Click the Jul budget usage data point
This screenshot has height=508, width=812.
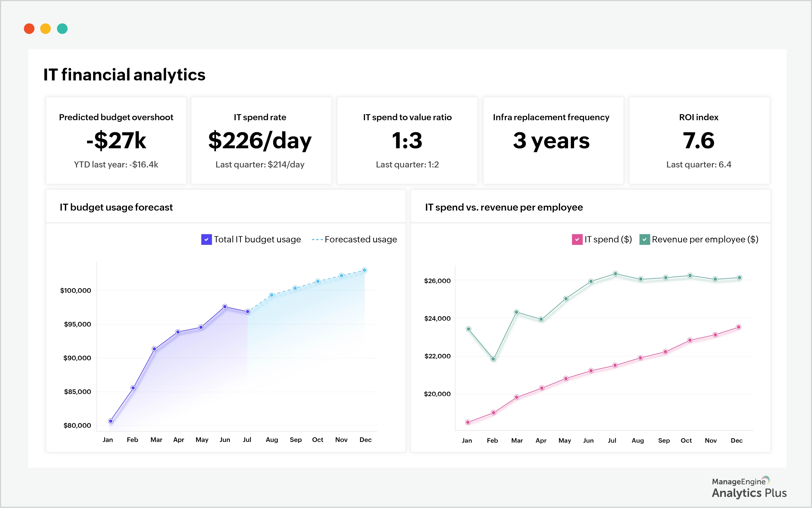[248, 311]
